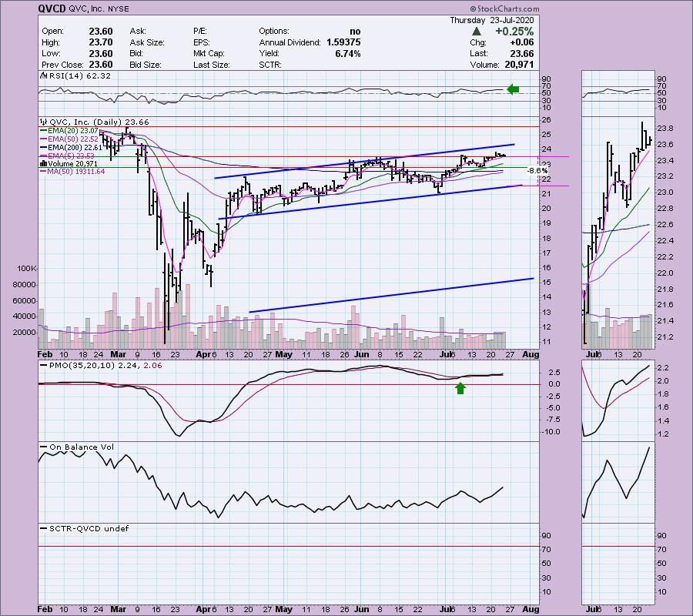Click the 23.8 price label in zoom panel
This screenshot has width=693, height=616.
coord(665,129)
